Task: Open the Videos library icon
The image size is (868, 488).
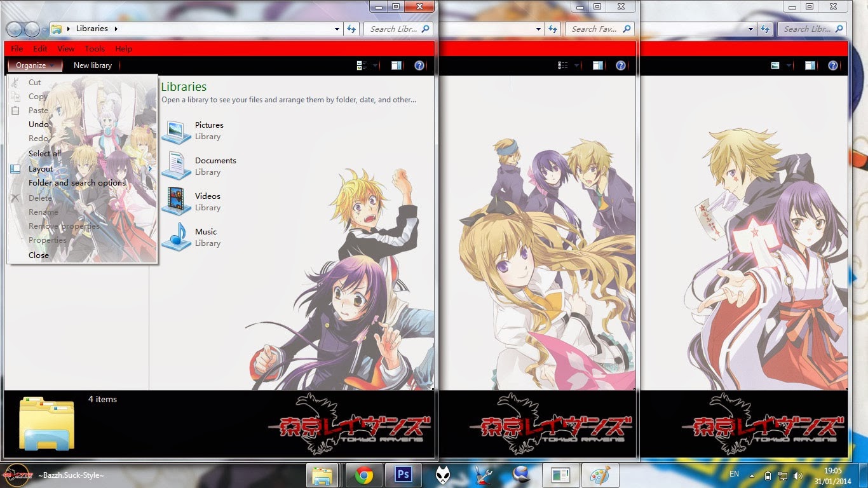Action: pyautogui.click(x=176, y=202)
